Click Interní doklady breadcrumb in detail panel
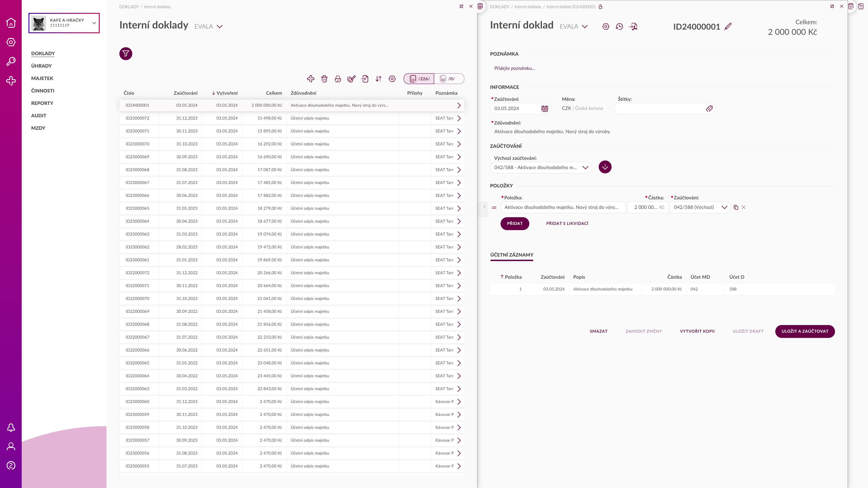868x488 pixels. tap(528, 7)
